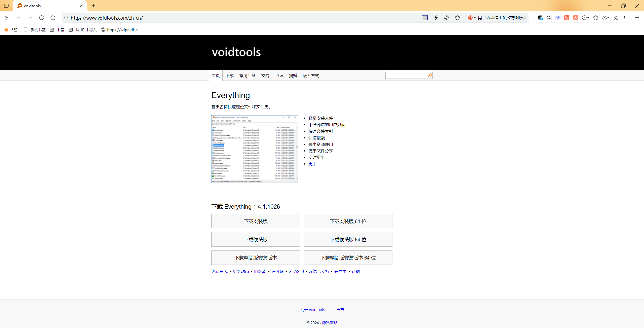Viewport: 644px width, 328px height.
Task: Open the history clock dropdown
Action: click(585, 18)
